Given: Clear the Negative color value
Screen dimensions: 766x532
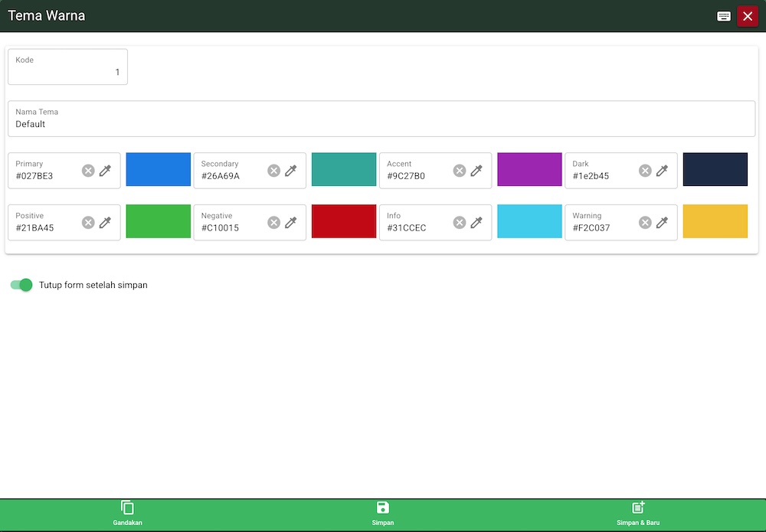Looking at the screenshot, I should tap(273, 222).
